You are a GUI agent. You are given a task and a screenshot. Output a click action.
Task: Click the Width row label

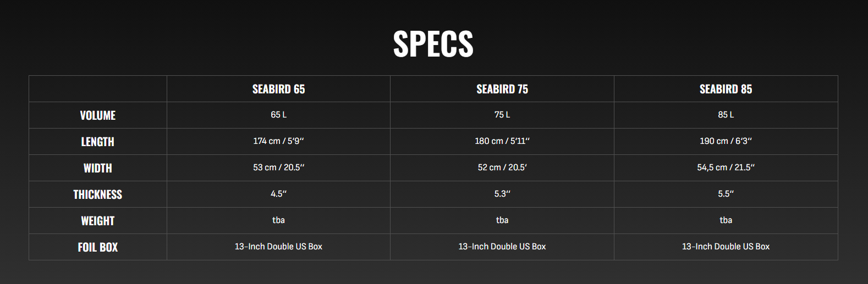coord(98,168)
